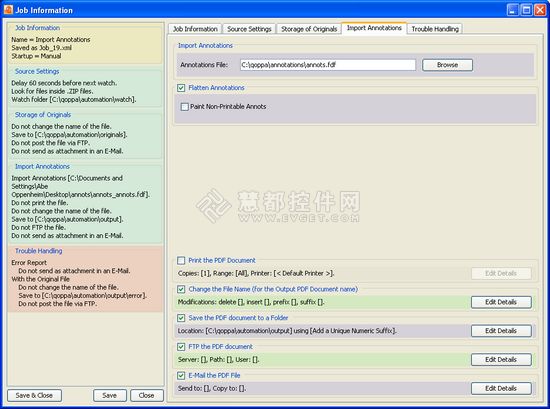Viewport: 550px width, 409px height.
Task: Maximize the Job Information window
Action: tap(526, 9)
